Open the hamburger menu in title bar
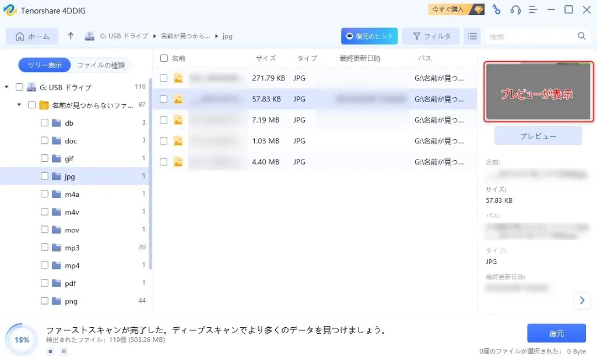 (533, 9)
